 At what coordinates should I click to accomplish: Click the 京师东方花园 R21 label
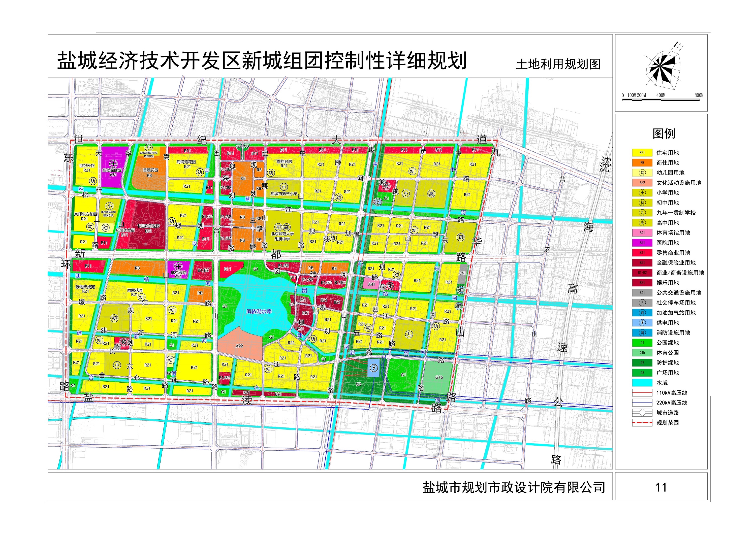85,216
